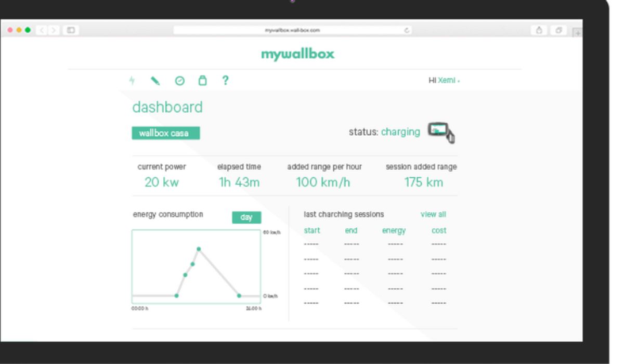The width and height of the screenshot is (624, 364).
Task: Select the wallbox casa charger tab
Action: (x=165, y=133)
